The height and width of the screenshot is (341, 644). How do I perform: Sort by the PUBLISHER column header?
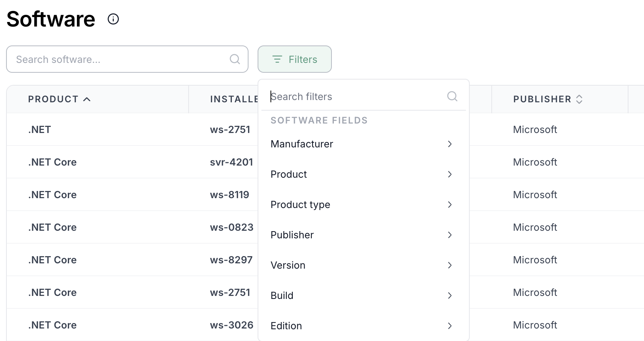coord(548,99)
